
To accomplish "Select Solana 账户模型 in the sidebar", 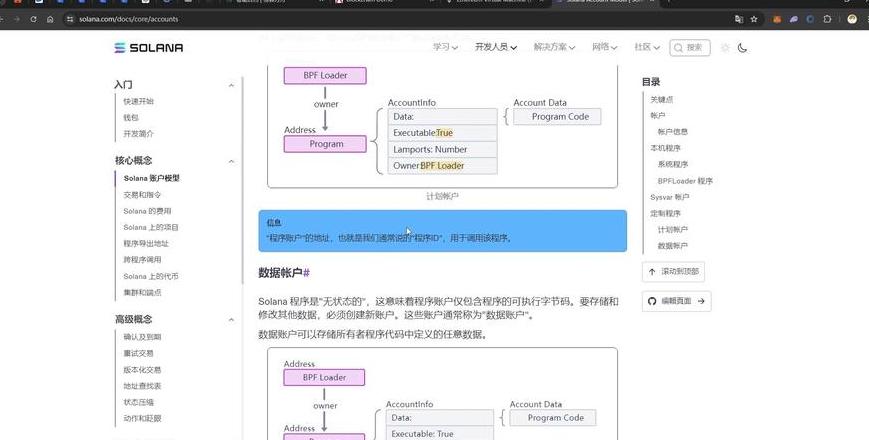I will click(x=151, y=178).
